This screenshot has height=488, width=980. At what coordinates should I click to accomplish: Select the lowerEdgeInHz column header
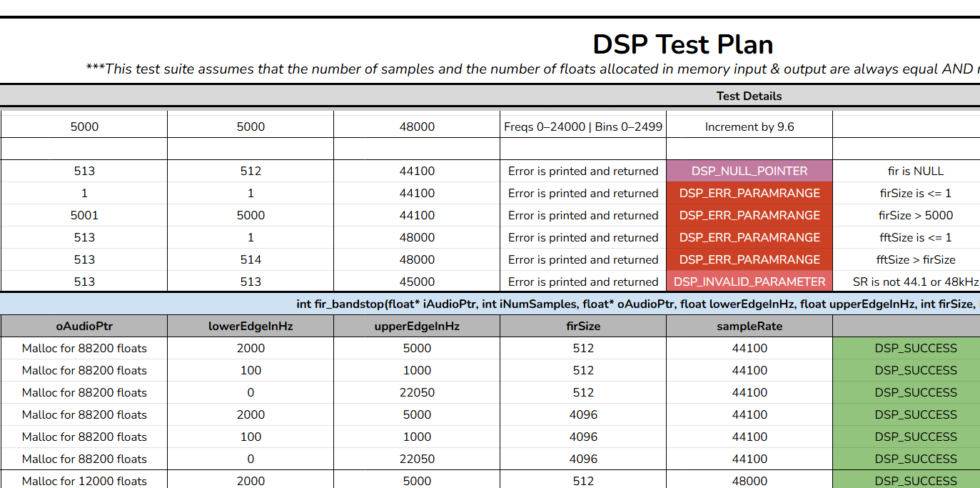(251, 326)
